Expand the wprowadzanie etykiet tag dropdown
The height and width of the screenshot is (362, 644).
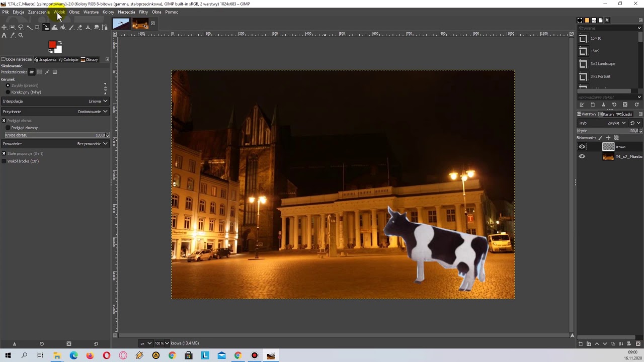click(639, 97)
